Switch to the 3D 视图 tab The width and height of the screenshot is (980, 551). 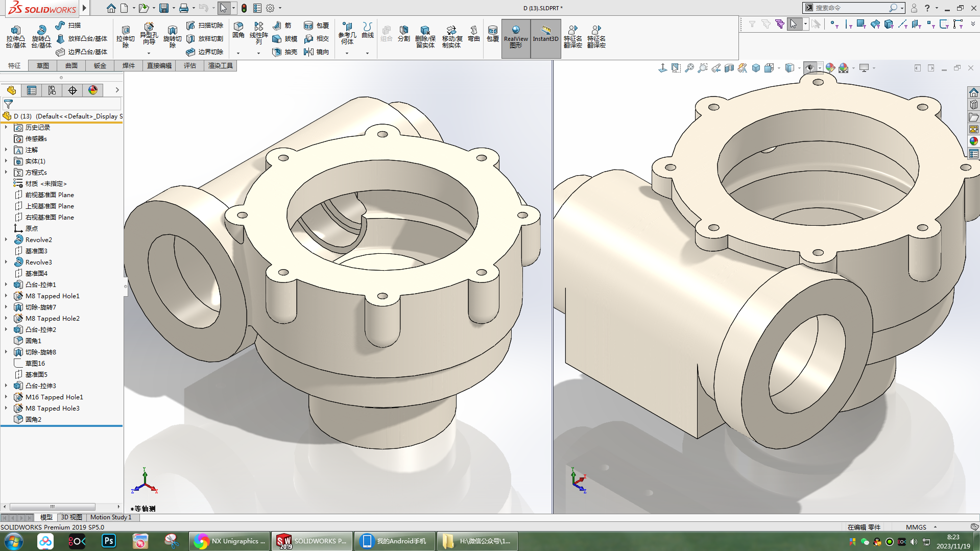[x=71, y=517]
